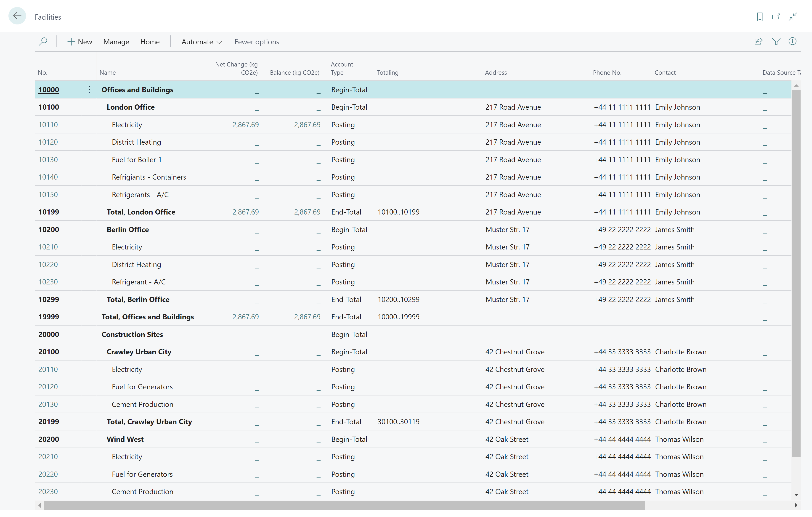Open the Home menu
This screenshot has height=517, width=812.
coord(150,42)
